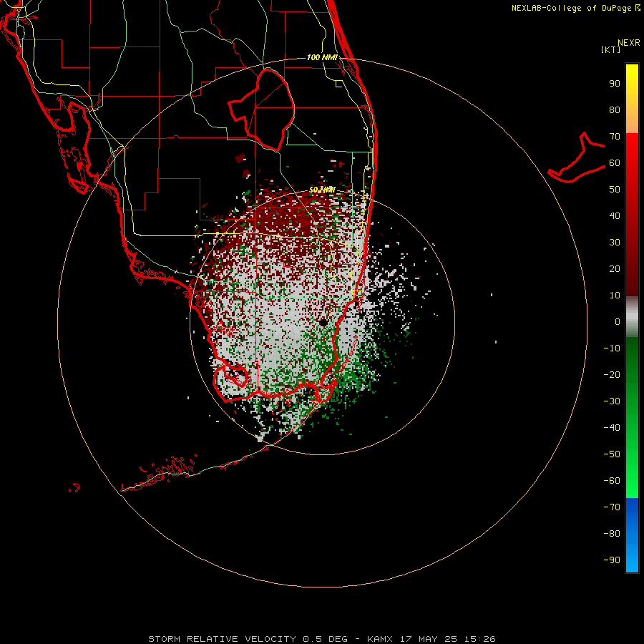644x644 pixels.
Task: Click the 40 value on velocity scale
Action: click(615, 215)
